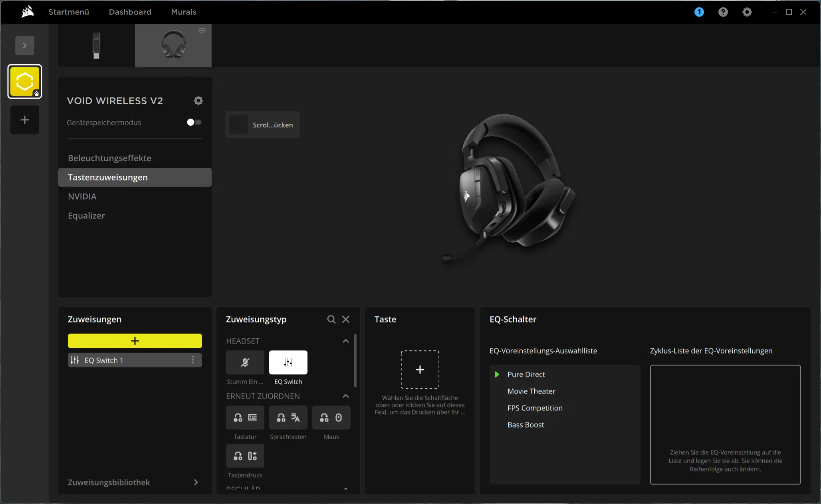Expand the Zuweisungsbibliothek panel
This screenshot has width=821, height=504.
[x=196, y=482]
